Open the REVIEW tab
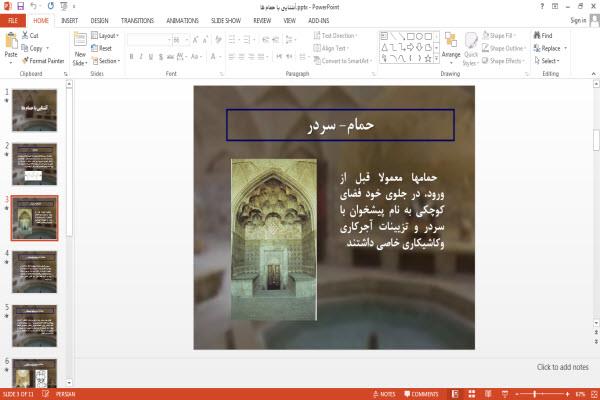Viewport: 600px width, 400px height. (262, 21)
